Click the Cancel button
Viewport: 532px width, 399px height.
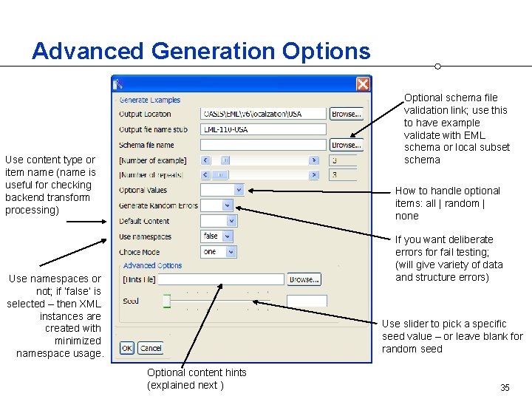point(151,348)
